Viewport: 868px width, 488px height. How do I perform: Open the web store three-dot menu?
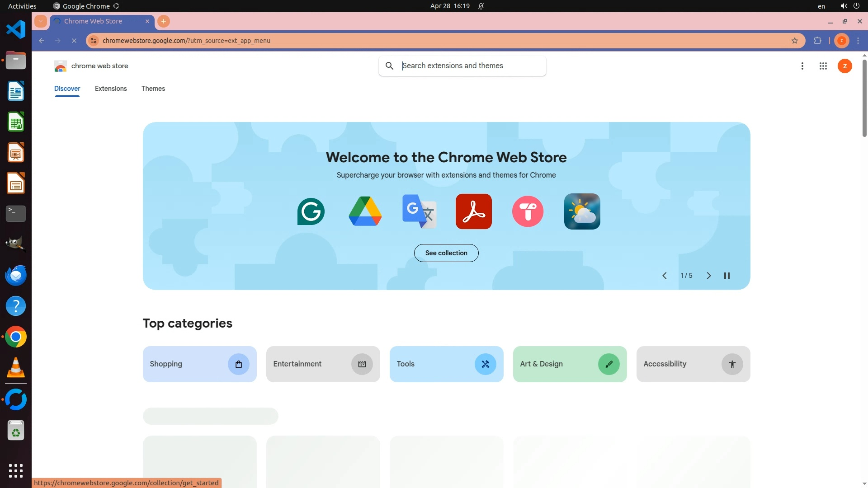(802, 66)
